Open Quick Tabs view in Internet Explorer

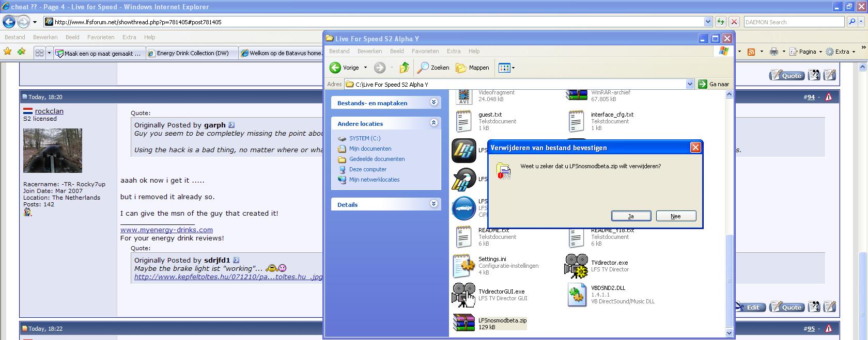pos(39,53)
